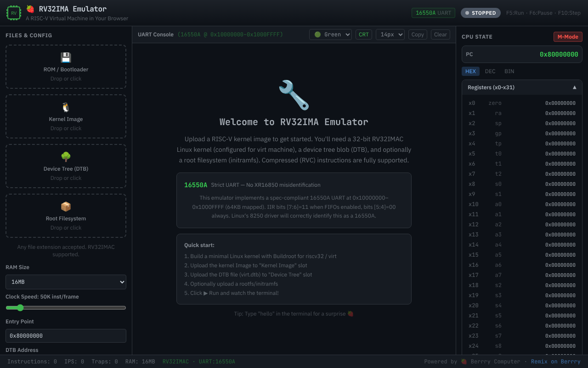Click the Kernel Image drop zone label
Viewport: 588px width, 368px height.
tap(66, 119)
